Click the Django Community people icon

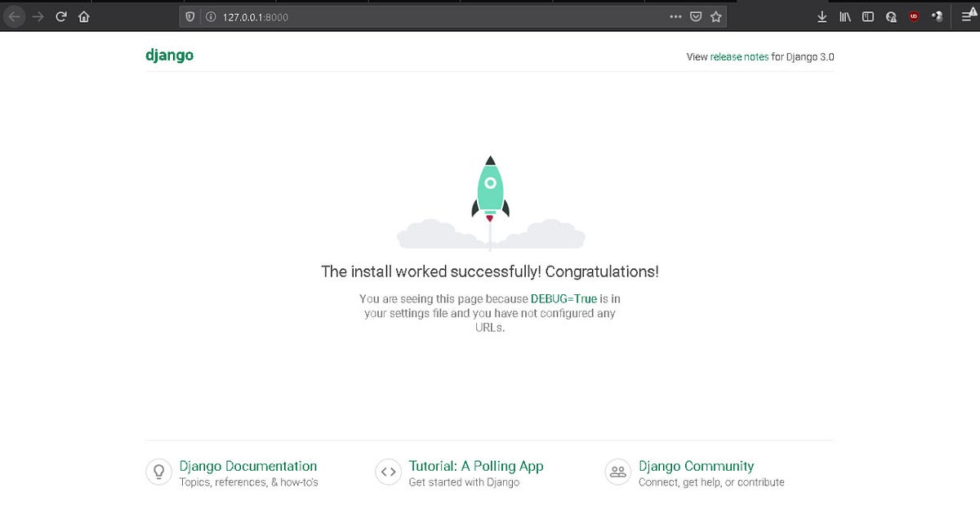[618, 472]
